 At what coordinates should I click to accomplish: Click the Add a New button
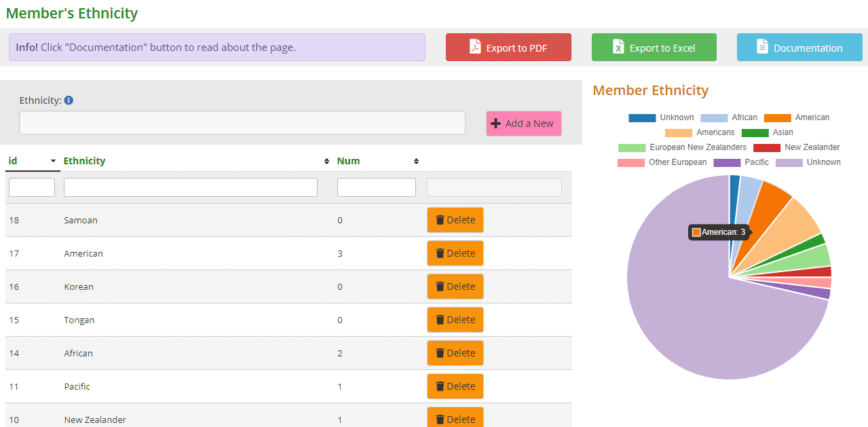[x=524, y=124]
